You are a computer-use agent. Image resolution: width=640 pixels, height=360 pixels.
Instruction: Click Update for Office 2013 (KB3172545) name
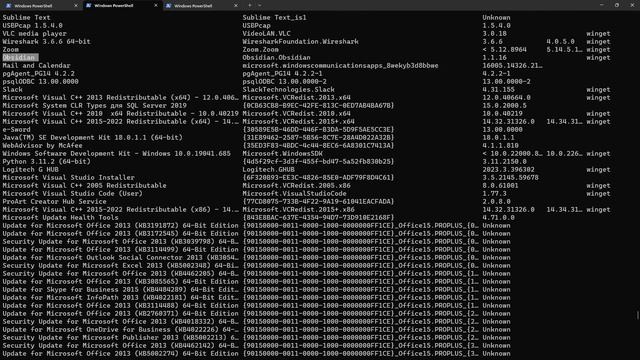(120, 233)
